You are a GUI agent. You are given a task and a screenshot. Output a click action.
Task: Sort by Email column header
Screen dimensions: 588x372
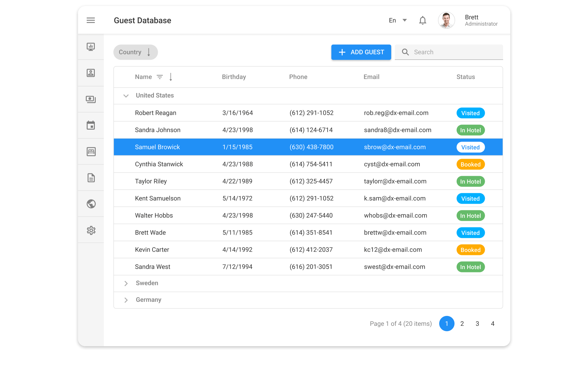point(371,77)
